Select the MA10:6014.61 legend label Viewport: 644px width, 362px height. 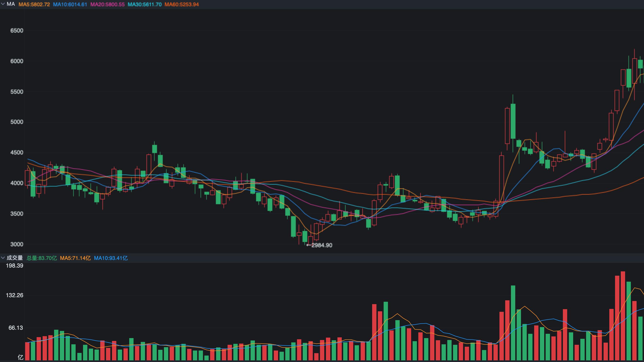point(70,5)
